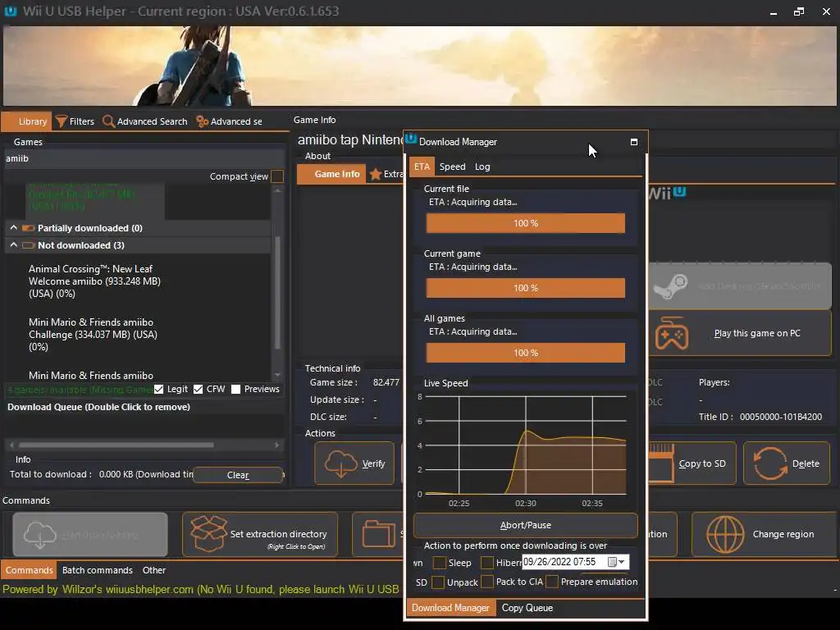Click download queue scroll right arrow
The width and height of the screenshot is (840, 630).
[277, 445]
